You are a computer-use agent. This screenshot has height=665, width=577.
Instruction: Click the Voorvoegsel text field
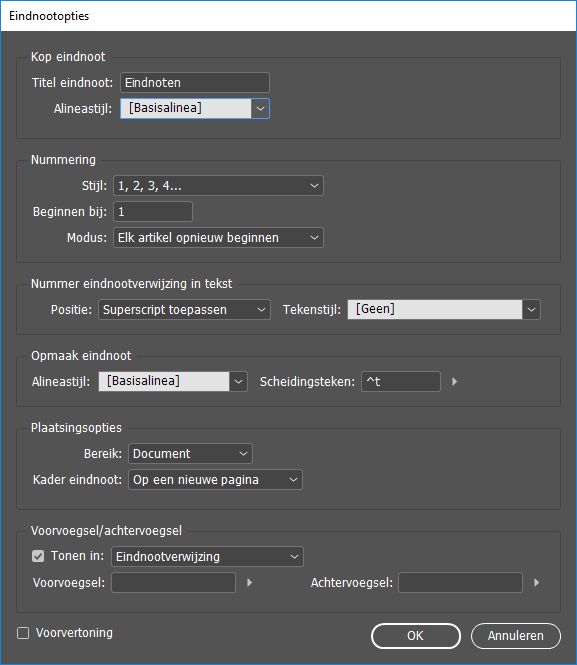click(173, 583)
